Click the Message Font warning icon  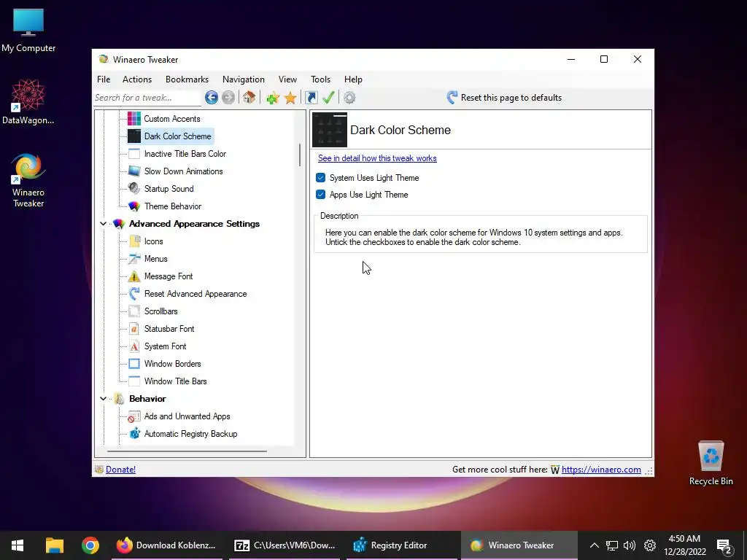[x=134, y=276]
